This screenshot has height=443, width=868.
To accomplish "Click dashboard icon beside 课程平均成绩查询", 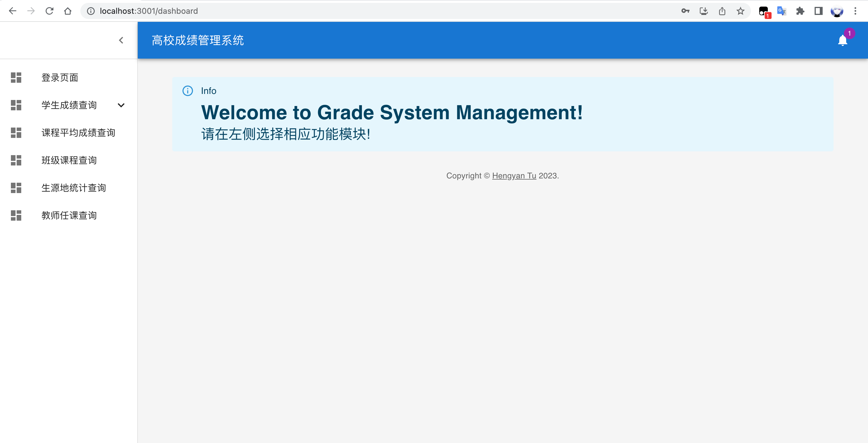I will pyautogui.click(x=16, y=133).
